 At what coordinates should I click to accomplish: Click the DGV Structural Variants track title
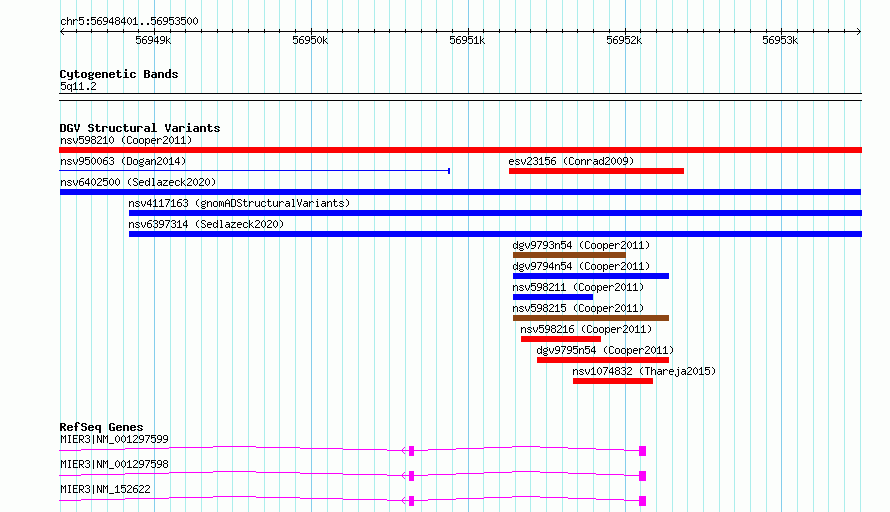[x=140, y=128]
